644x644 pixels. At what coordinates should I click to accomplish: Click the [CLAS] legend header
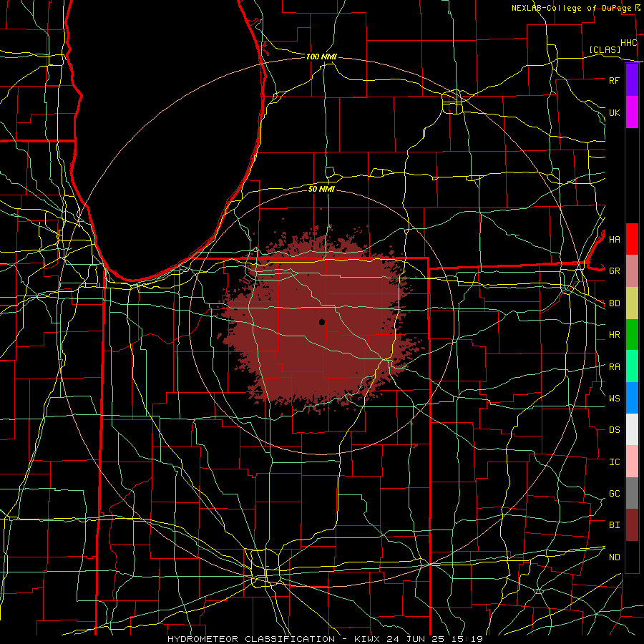click(x=605, y=50)
